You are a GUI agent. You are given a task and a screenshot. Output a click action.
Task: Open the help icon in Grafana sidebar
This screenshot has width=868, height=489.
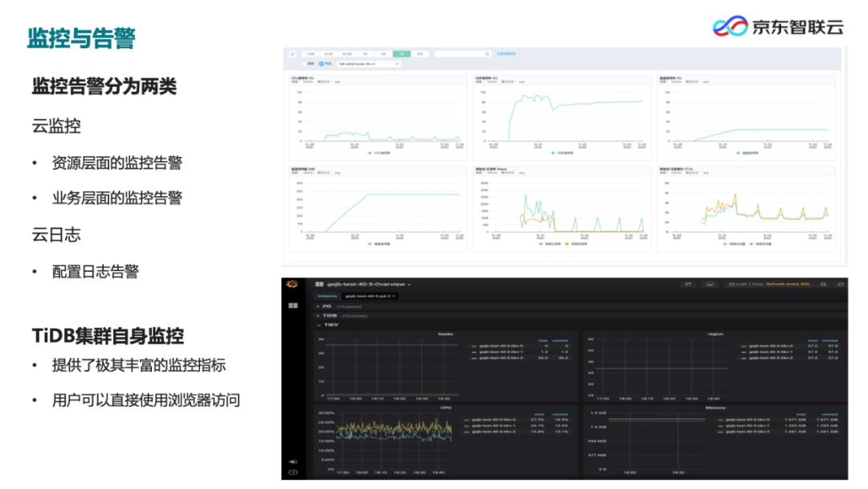pos(293,472)
